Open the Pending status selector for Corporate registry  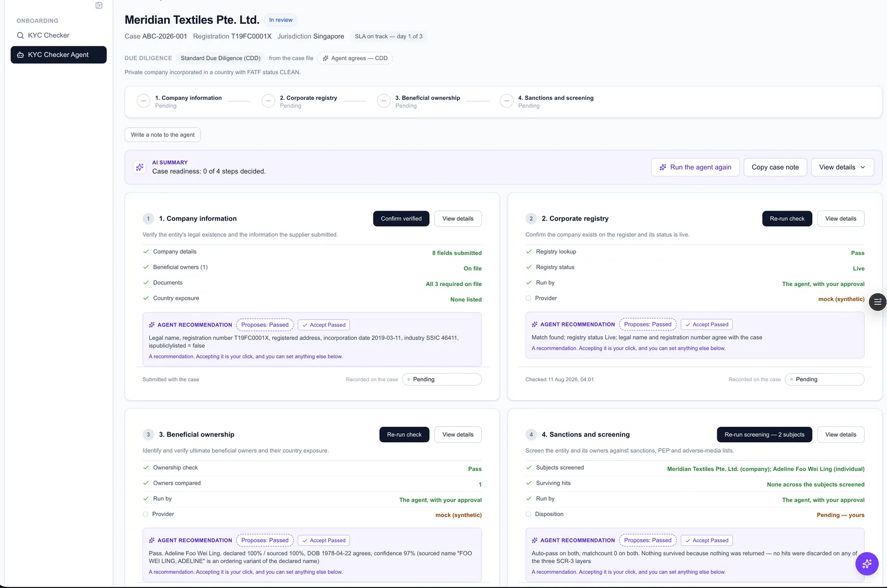pos(825,380)
